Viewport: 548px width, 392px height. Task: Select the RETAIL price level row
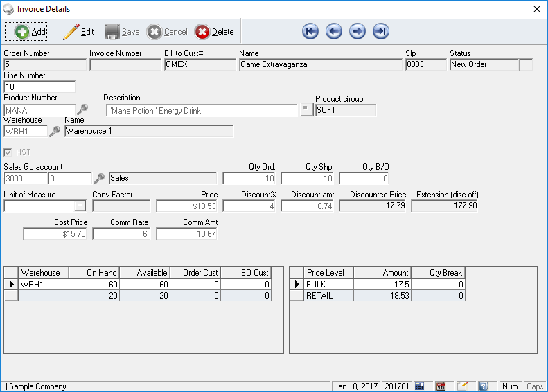[330, 296]
